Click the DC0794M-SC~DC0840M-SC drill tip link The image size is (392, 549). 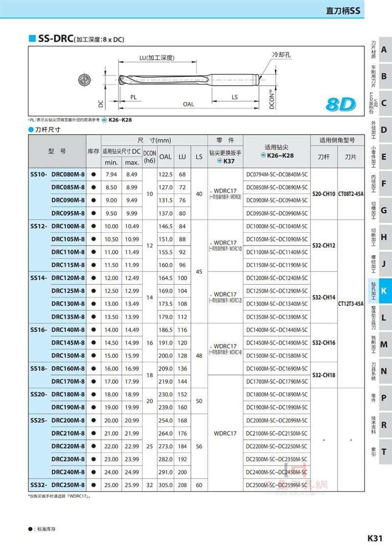[277, 175]
